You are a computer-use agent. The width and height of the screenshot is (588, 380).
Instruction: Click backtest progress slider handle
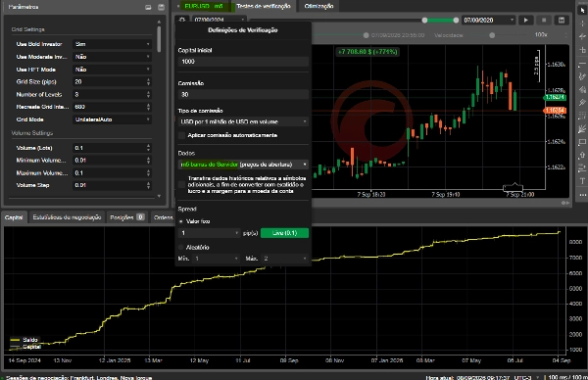click(x=366, y=35)
